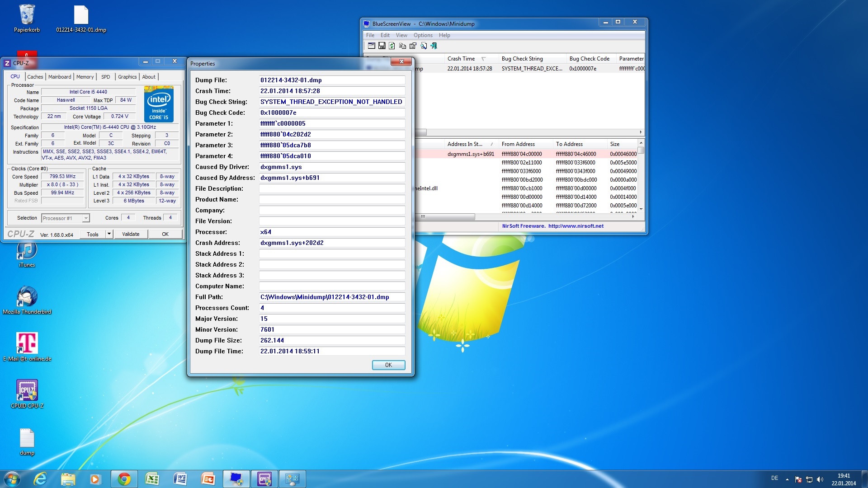This screenshot has height=488, width=868.
Task: Open the Processor #1 selection dropdown
Action: click(85, 218)
